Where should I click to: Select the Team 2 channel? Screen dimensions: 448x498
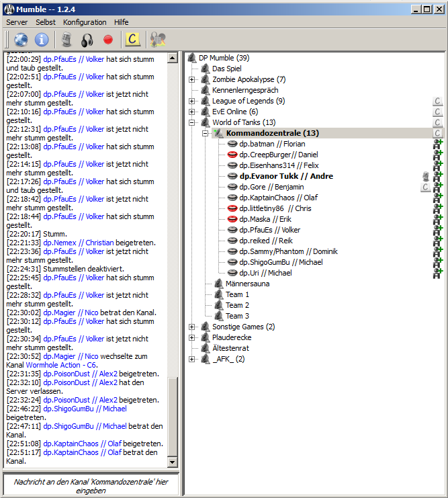point(237,305)
